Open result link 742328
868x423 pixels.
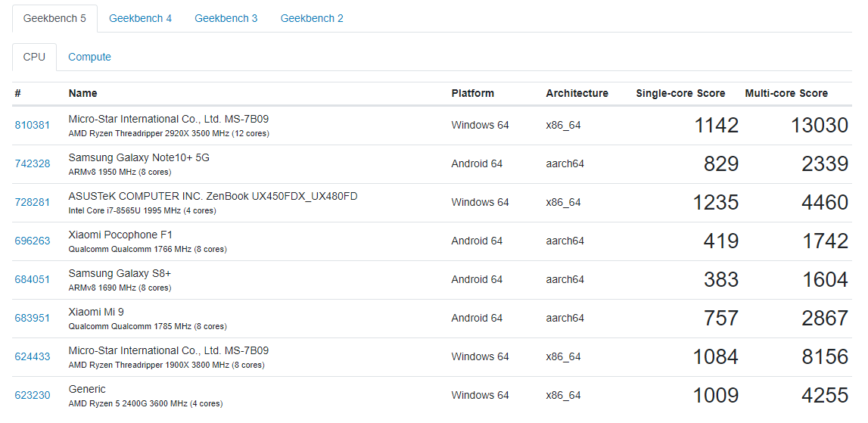(x=32, y=164)
